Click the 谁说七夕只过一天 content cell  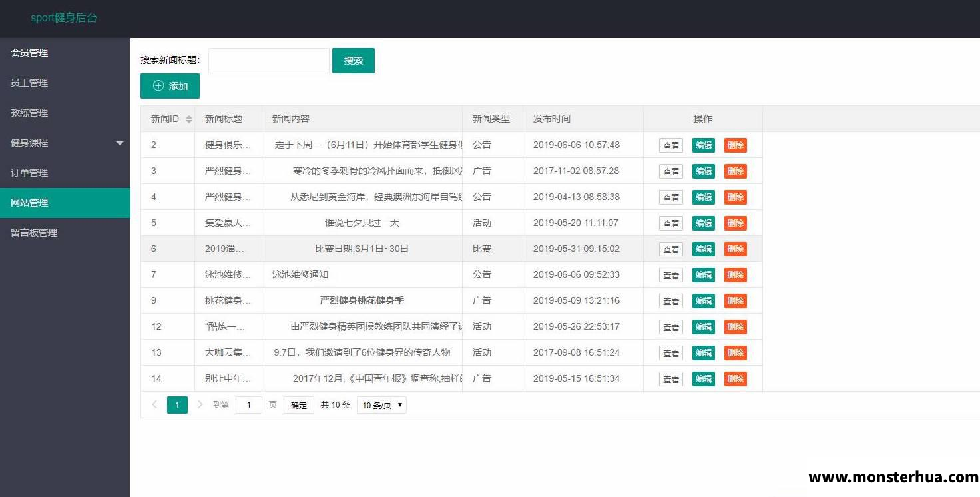tap(362, 223)
